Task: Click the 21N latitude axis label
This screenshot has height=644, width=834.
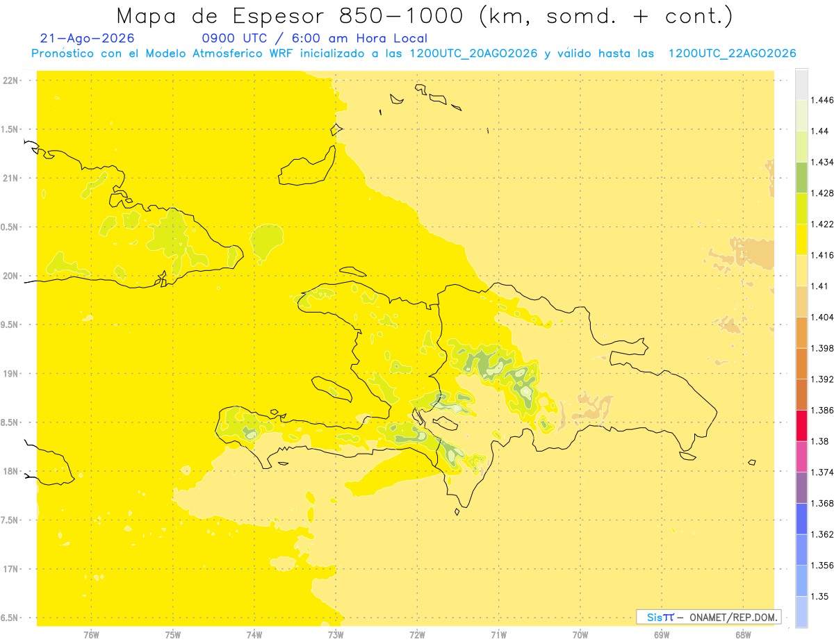Action: [x=11, y=178]
